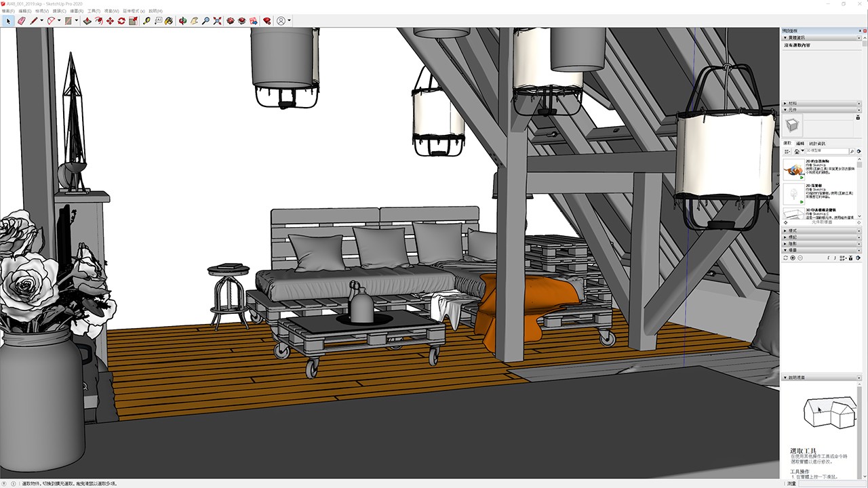
Task: Choose the Push/Pull tool
Action: click(87, 21)
